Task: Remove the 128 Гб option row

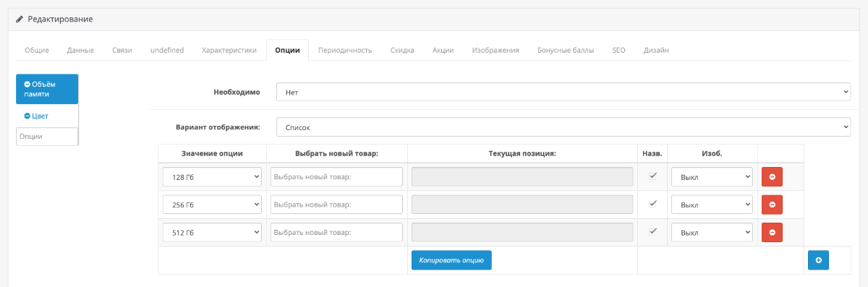Action: pyautogui.click(x=772, y=177)
